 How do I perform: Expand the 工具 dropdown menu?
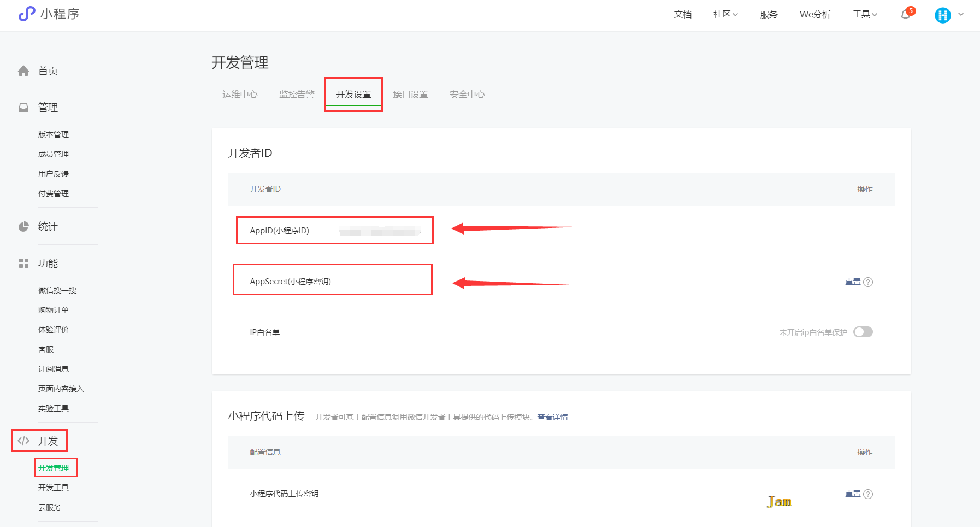865,14
